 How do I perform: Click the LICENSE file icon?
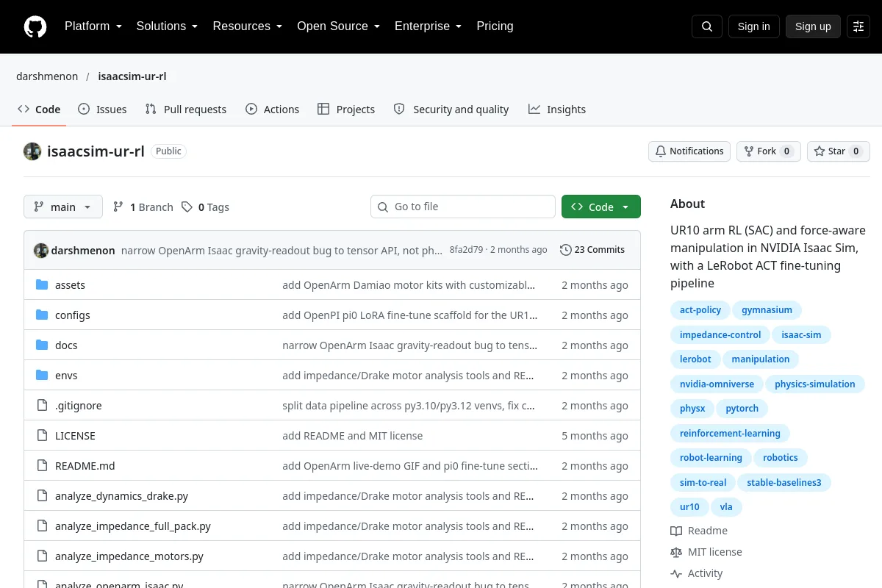pos(42,436)
